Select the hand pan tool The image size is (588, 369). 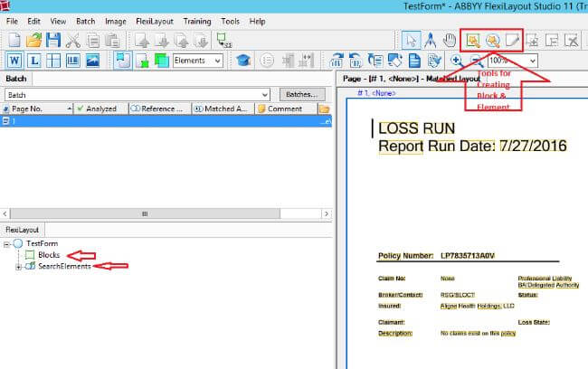450,40
